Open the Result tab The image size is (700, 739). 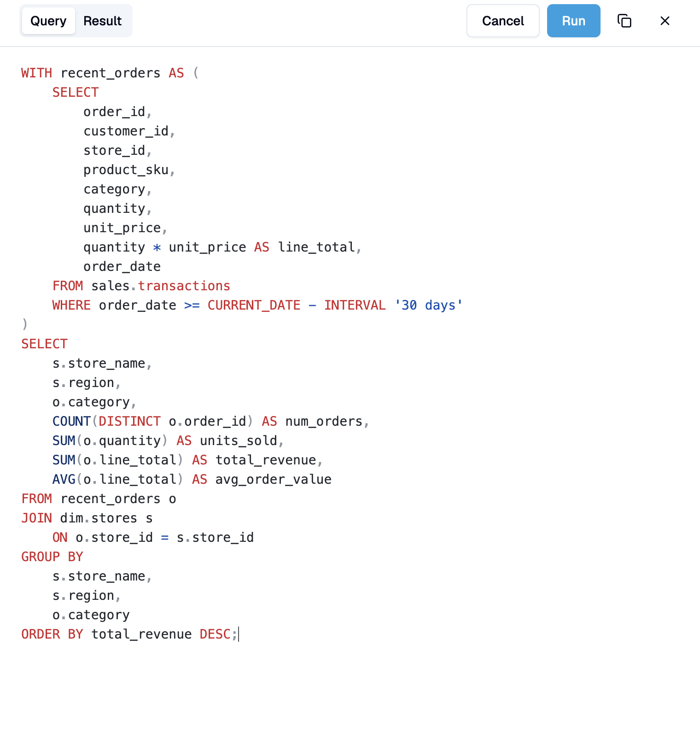102,21
